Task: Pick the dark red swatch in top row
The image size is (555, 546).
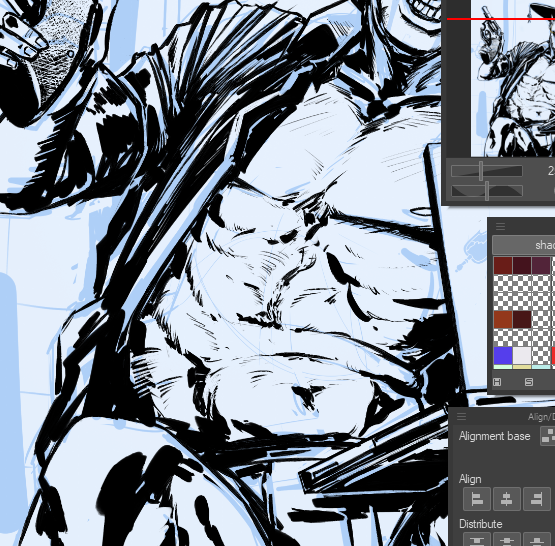Action: pos(503,265)
